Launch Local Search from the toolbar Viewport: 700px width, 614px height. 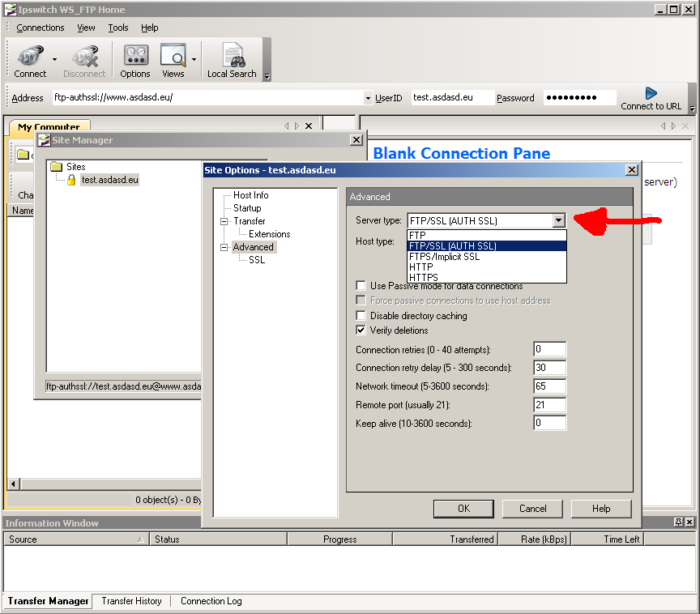point(233,54)
